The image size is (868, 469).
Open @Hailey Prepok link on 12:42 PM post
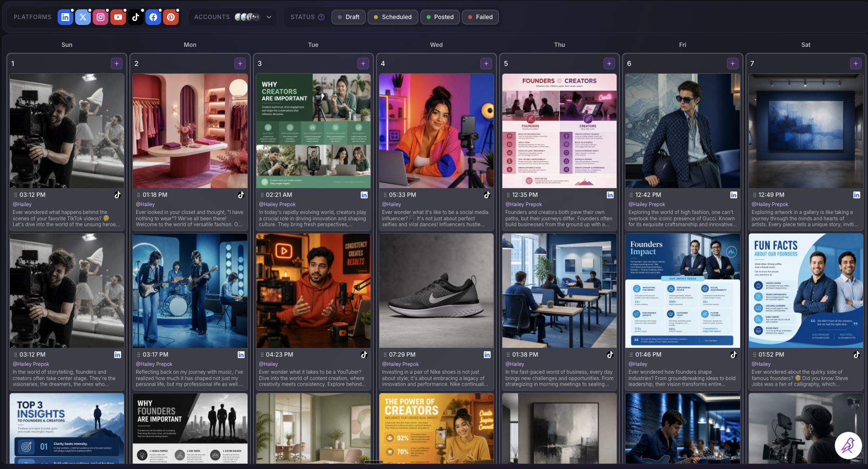647,204
